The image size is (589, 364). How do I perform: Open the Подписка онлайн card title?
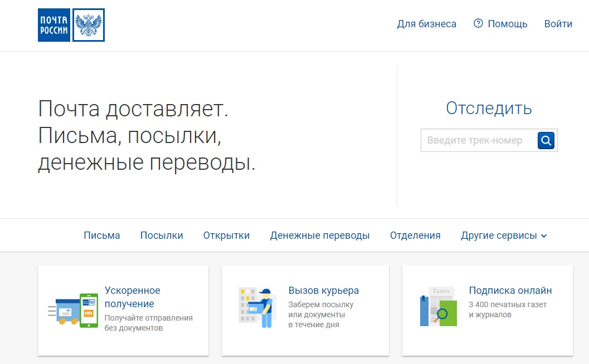(x=510, y=291)
